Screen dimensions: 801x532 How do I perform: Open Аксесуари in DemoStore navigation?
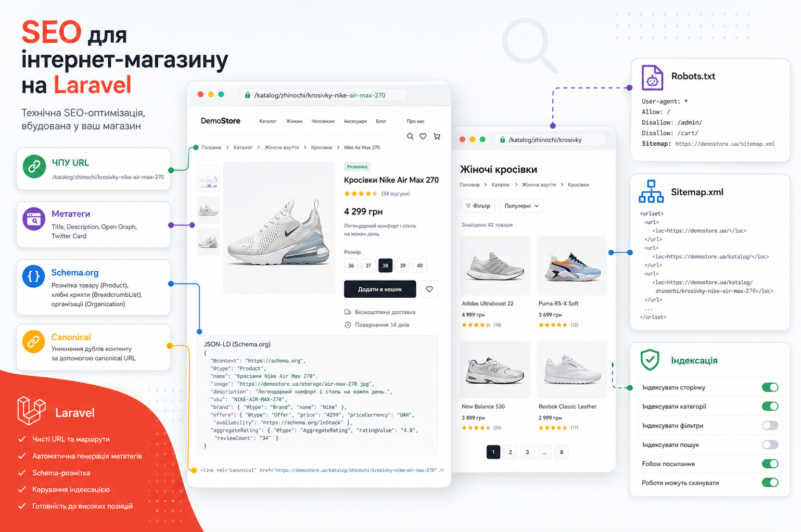(x=355, y=121)
